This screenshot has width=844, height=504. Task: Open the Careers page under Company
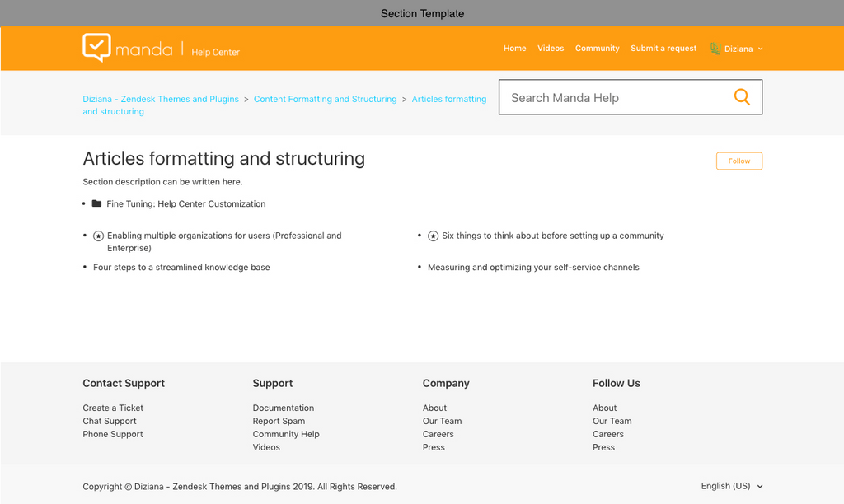click(438, 434)
